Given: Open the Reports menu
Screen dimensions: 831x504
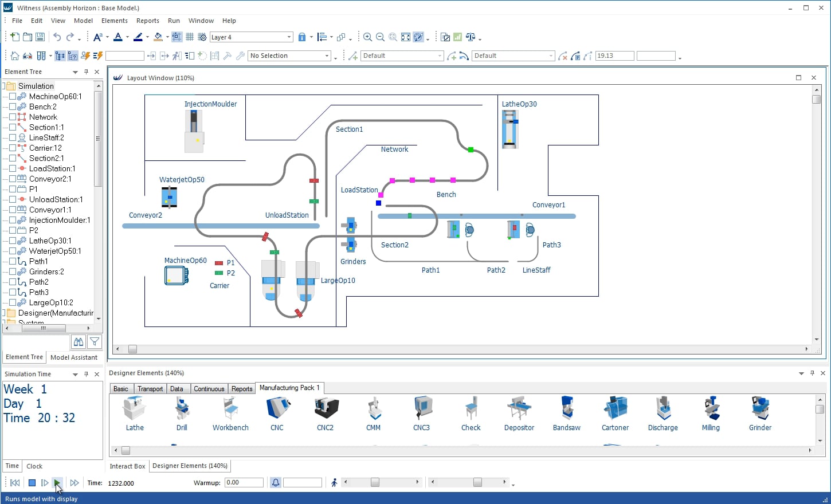Looking at the screenshot, I should click(x=147, y=21).
